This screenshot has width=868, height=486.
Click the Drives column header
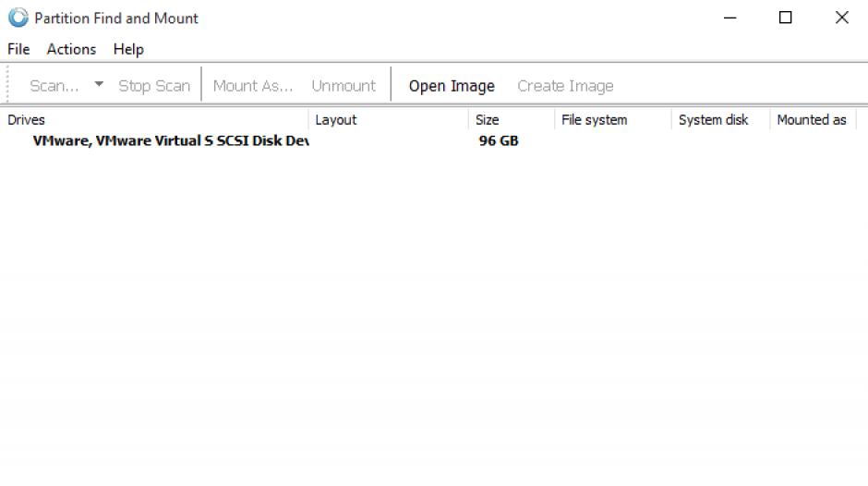pos(154,120)
